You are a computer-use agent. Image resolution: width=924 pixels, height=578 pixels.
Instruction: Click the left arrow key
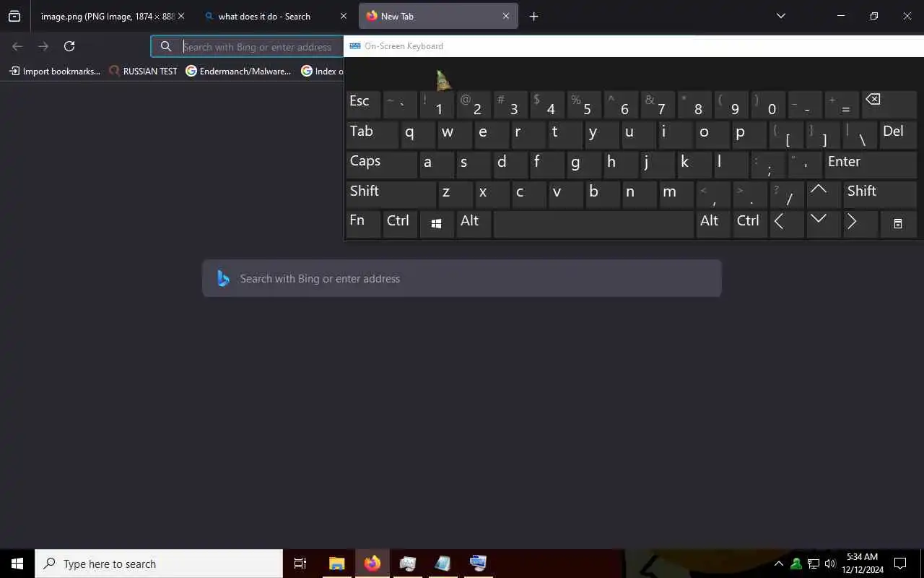[x=787, y=224]
